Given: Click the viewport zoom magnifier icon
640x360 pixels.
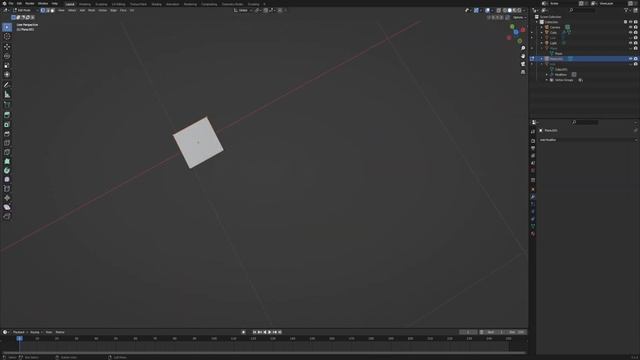Looking at the screenshot, I should 523,48.
